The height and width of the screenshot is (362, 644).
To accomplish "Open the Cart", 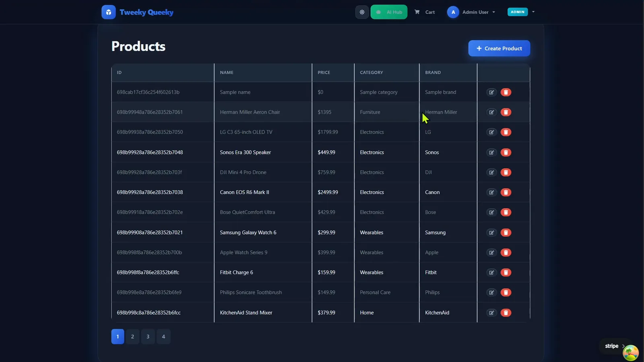I will pyautogui.click(x=425, y=12).
